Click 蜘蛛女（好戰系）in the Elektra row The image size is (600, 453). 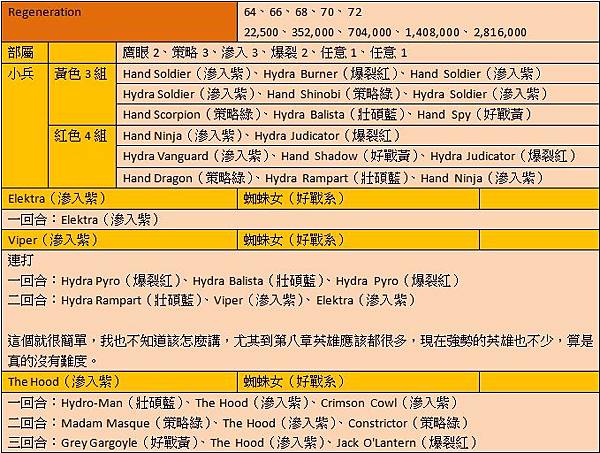point(294,198)
